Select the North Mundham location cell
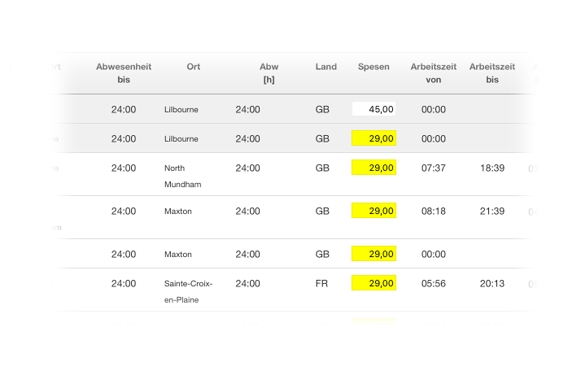 [x=183, y=176]
